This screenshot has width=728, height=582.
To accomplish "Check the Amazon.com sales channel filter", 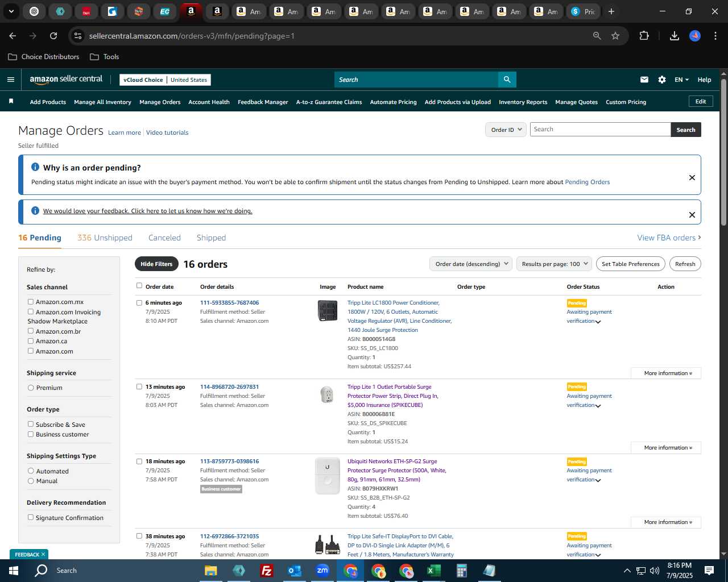I will click(x=31, y=351).
